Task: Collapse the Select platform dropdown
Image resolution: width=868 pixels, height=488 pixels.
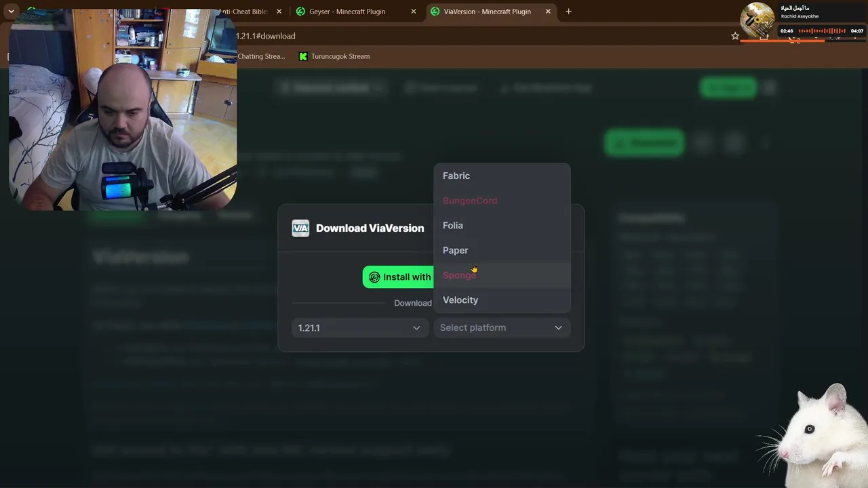Action: pos(502,327)
